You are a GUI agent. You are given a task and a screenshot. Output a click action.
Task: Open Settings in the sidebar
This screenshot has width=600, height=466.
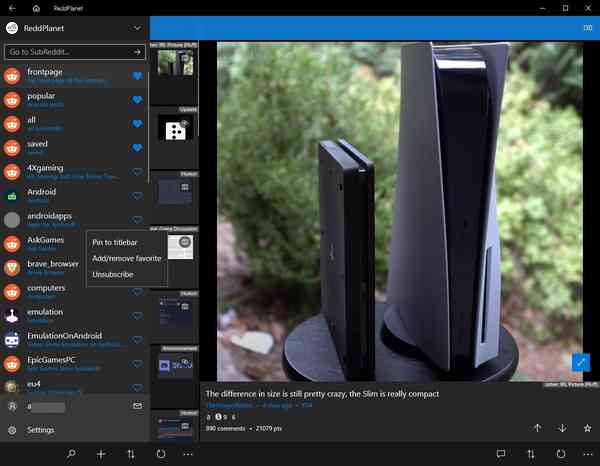point(41,430)
